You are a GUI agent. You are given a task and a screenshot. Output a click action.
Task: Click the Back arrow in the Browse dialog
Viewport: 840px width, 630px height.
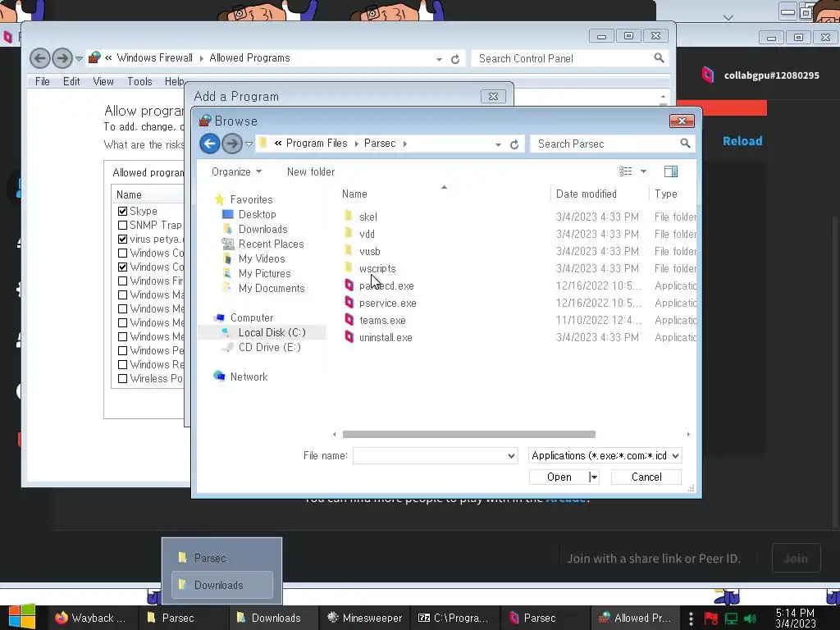(210, 144)
